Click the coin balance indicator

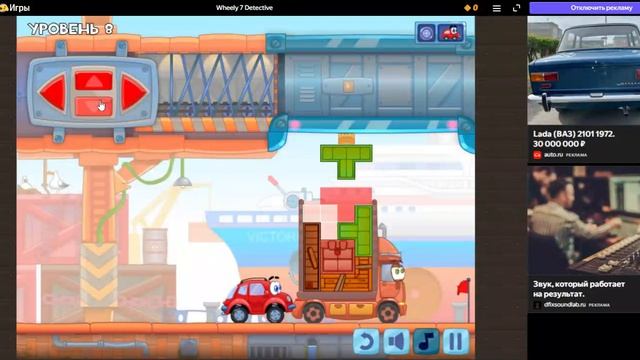pyautogui.click(x=471, y=8)
